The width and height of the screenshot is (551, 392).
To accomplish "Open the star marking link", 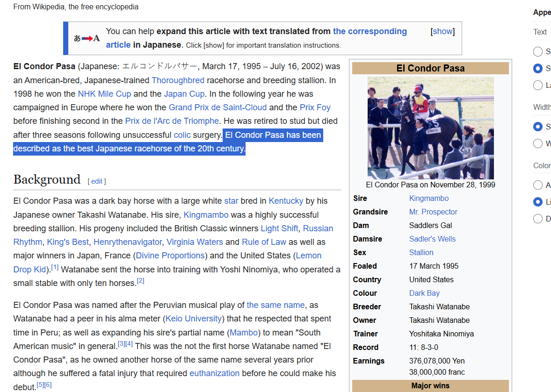I will 231,201.
